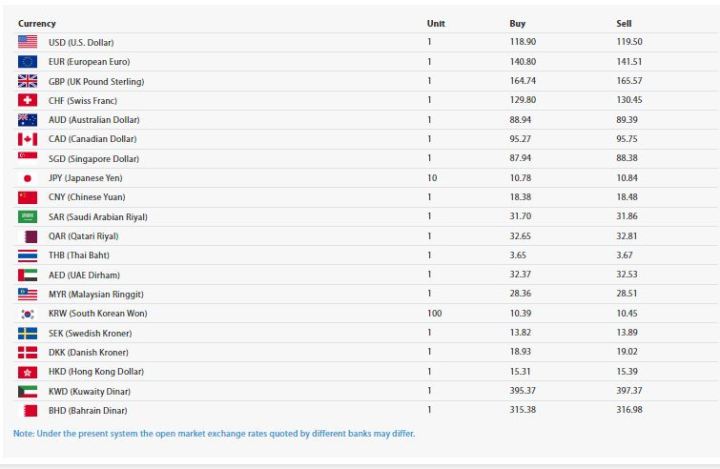
Task: Click the Swiss Franc flag icon
Action: 28,100
